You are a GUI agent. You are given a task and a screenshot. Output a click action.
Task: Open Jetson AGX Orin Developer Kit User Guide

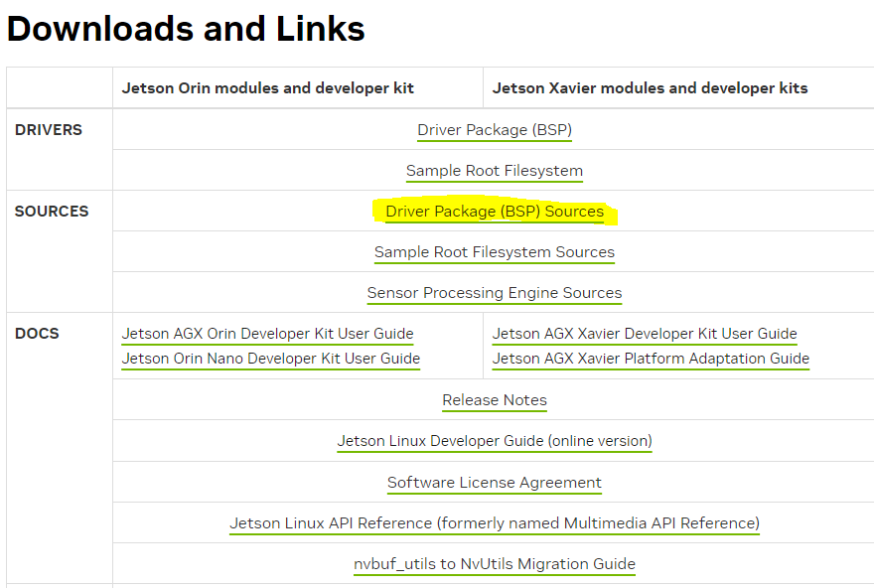[267, 334]
